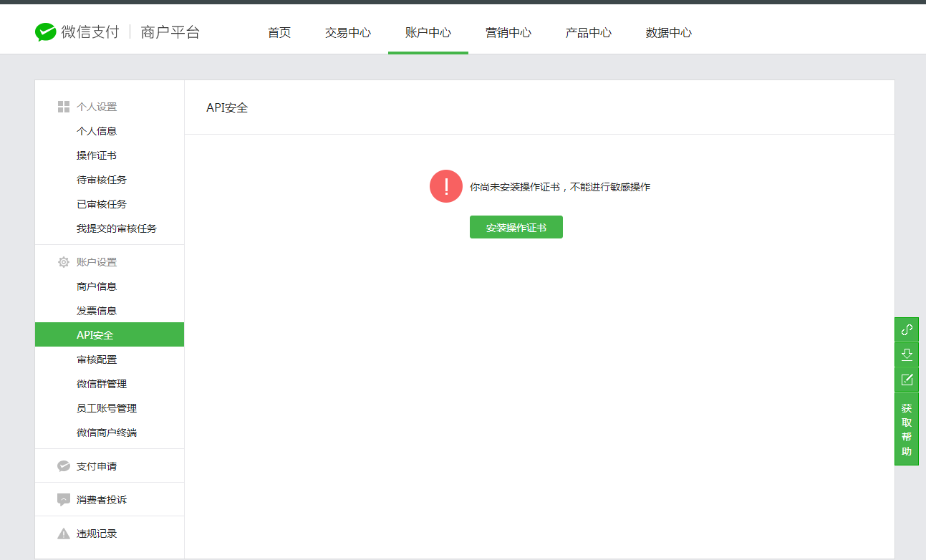Image resolution: width=926 pixels, height=560 pixels.
Task: Click the 消费者投诉 speech bubble icon
Action: 64,500
